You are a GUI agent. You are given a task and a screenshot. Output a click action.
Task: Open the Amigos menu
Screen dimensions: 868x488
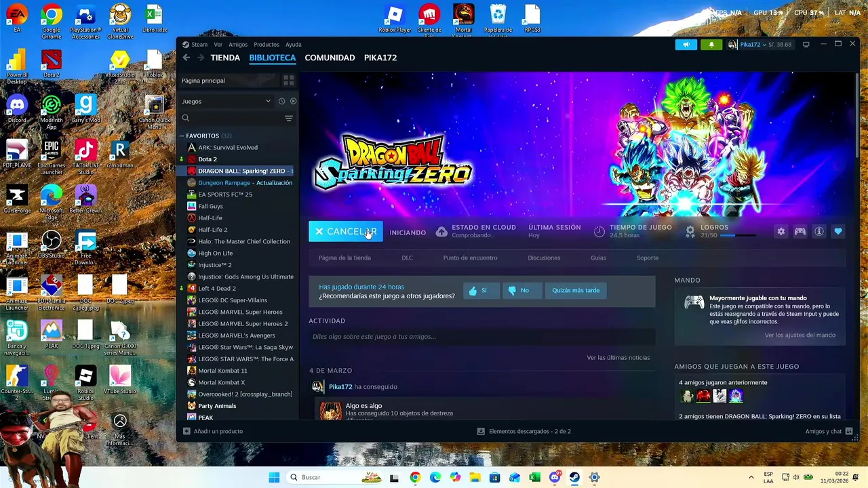click(x=238, y=45)
